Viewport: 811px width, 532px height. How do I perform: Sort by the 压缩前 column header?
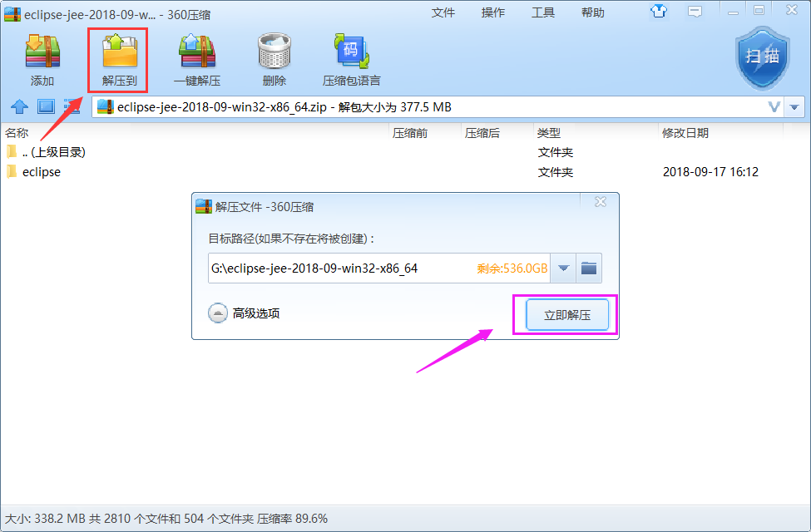[425, 133]
